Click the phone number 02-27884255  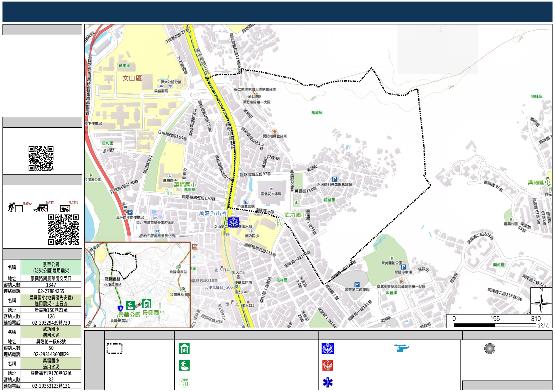click(x=51, y=291)
